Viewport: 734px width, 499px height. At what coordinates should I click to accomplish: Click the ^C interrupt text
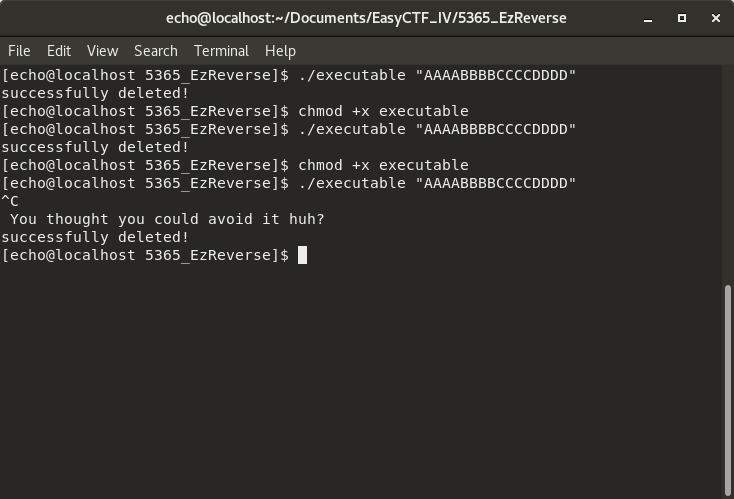click(x=10, y=201)
